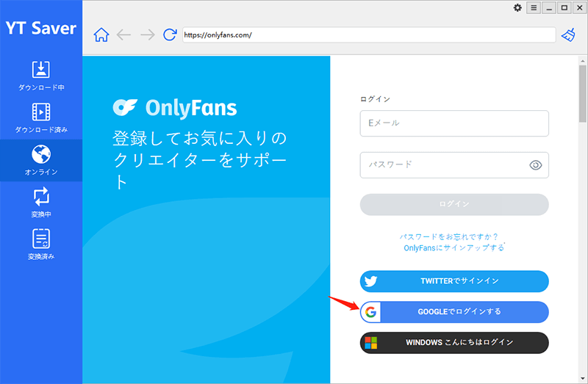
Task: Click the GOOGLEでログインする button
Action: 454,312
